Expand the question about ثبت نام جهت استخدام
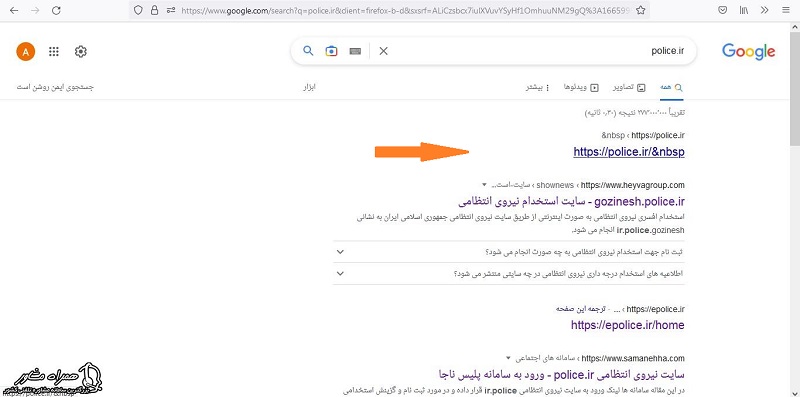The width and height of the screenshot is (800, 397). [x=509, y=252]
